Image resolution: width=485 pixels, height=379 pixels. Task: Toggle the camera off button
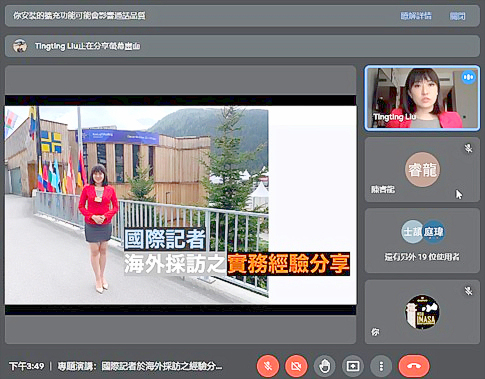(x=296, y=366)
